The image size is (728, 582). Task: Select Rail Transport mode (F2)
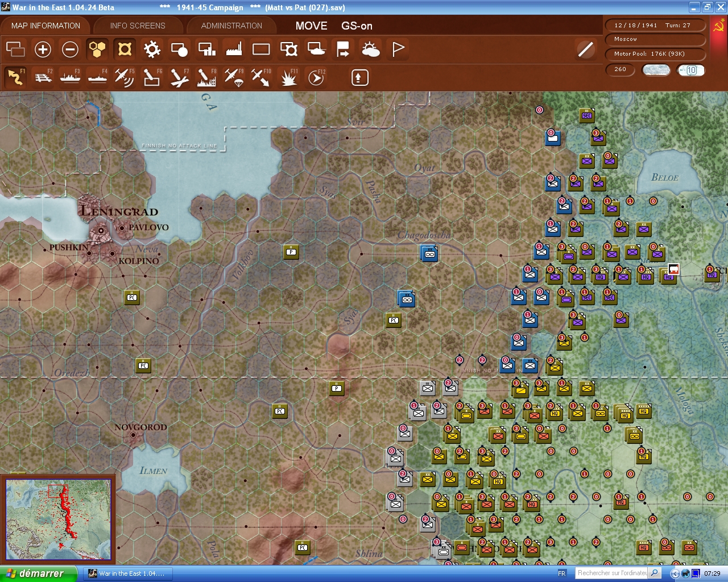43,77
